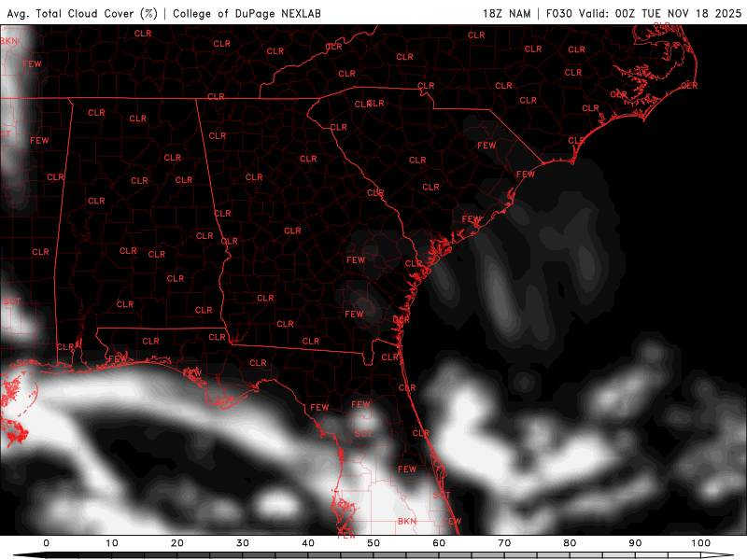Click the 'College of DuPage NEXLAB' label
Screen dimensions: 747x560
click(x=247, y=13)
